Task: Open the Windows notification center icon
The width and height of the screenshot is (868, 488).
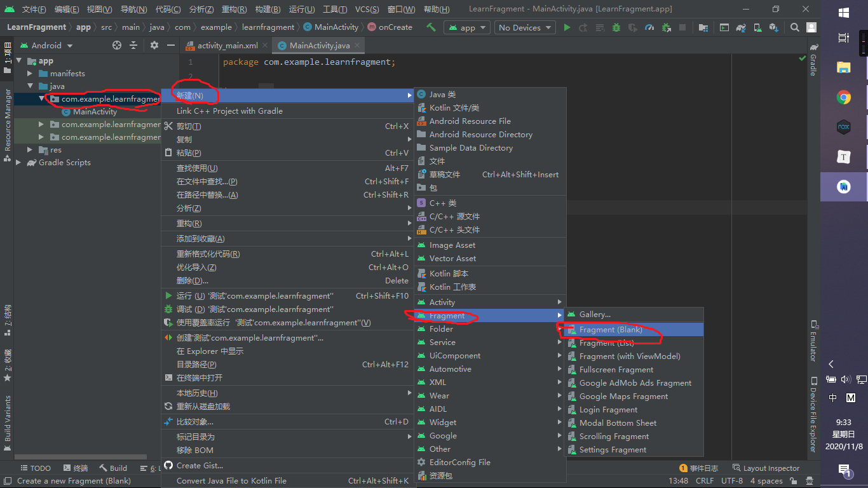Action: pos(844,471)
